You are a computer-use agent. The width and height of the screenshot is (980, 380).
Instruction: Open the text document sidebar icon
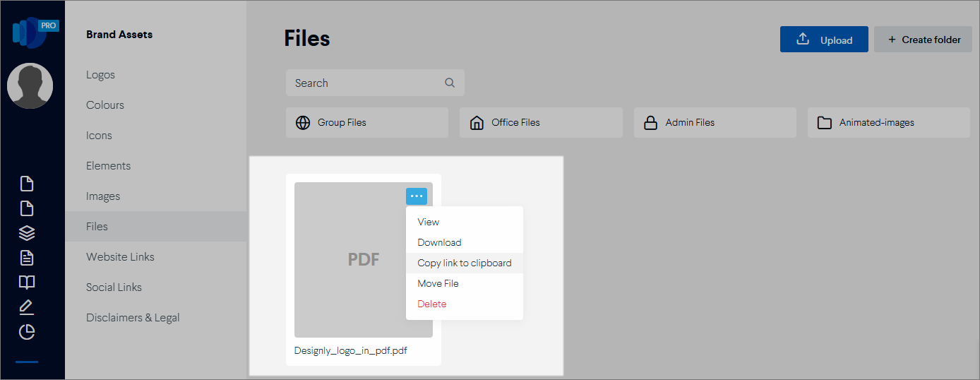point(27,258)
